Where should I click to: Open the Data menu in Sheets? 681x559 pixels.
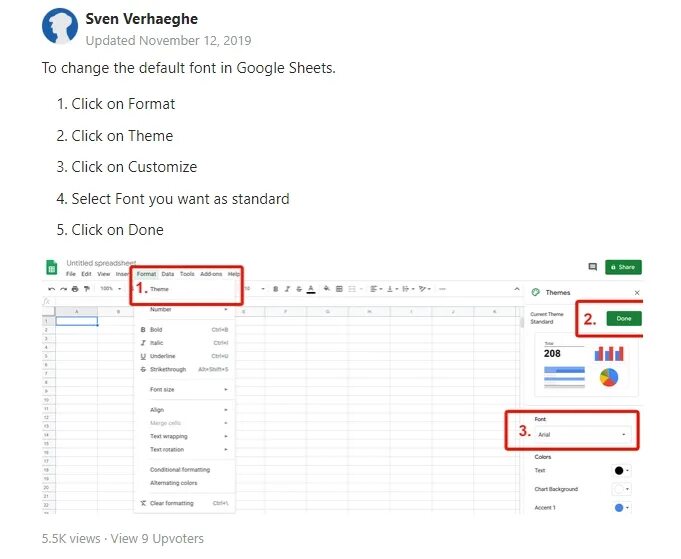tap(168, 274)
